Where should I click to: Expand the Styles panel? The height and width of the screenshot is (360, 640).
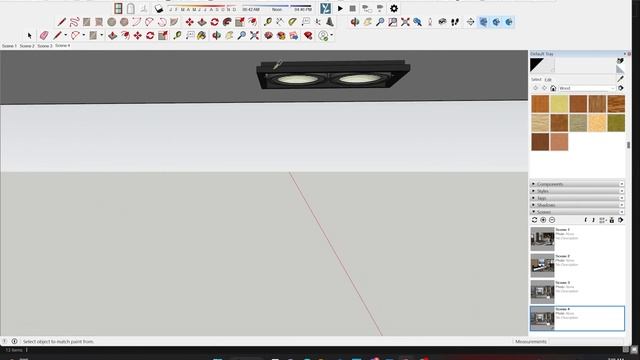577,191
